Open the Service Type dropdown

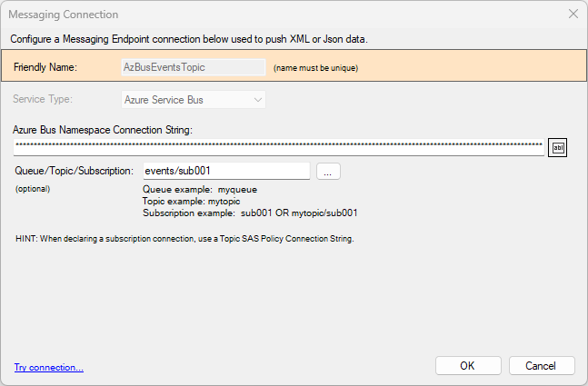click(194, 98)
